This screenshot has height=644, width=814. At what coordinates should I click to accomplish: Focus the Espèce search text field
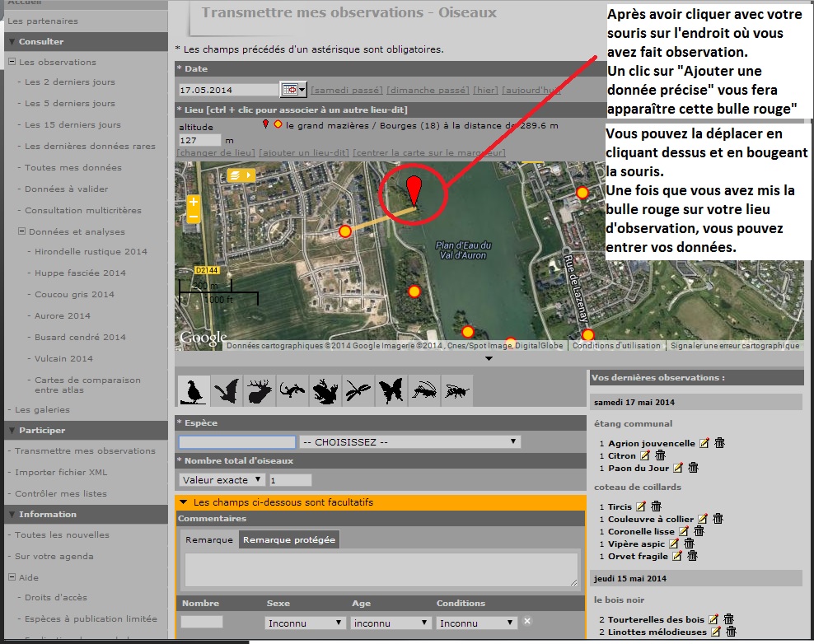tap(237, 442)
